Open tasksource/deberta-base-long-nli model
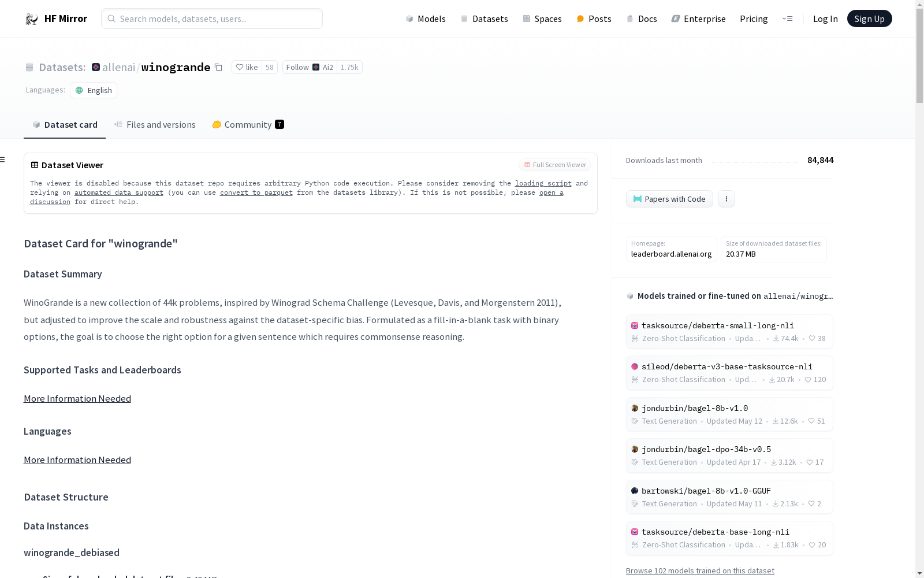 click(x=729, y=538)
